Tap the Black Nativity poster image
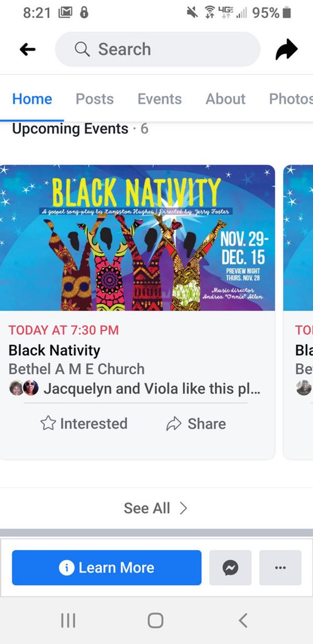Image resolution: width=313 pixels, height=644 pixels. pyautogui.click(x=137, y=238)
